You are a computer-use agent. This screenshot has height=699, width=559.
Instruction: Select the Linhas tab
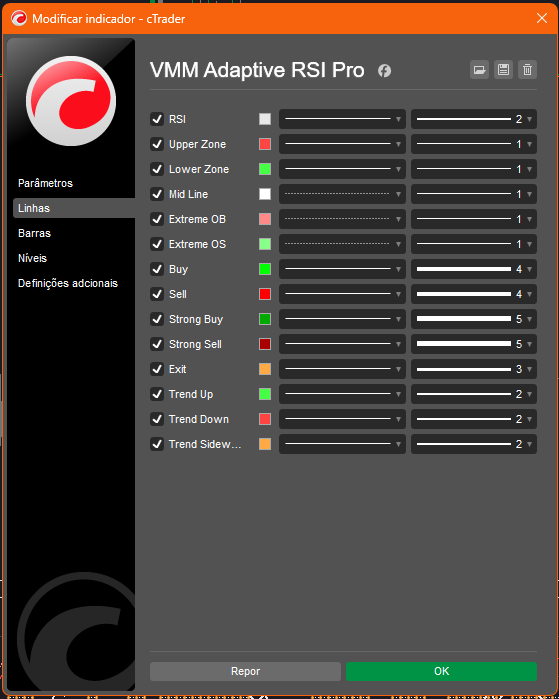(74, 208)
